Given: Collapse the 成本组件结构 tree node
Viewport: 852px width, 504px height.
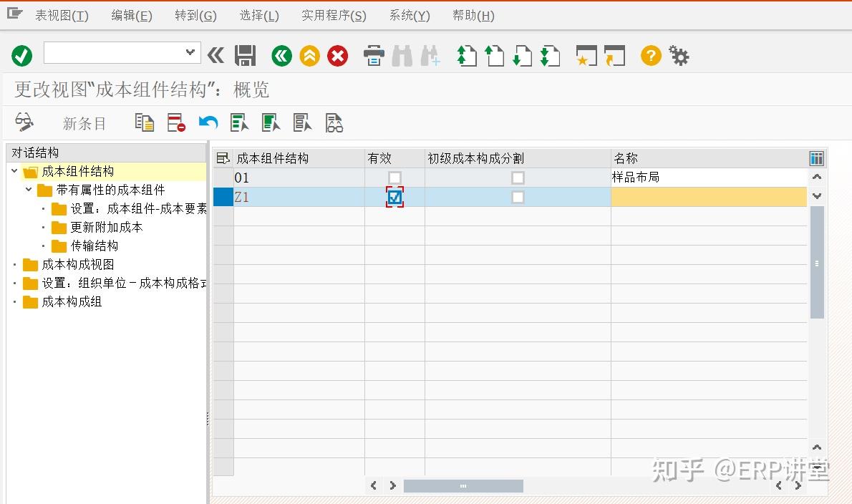Looking at the screenshot, I should pyautogui.click(x=14, y=171).
